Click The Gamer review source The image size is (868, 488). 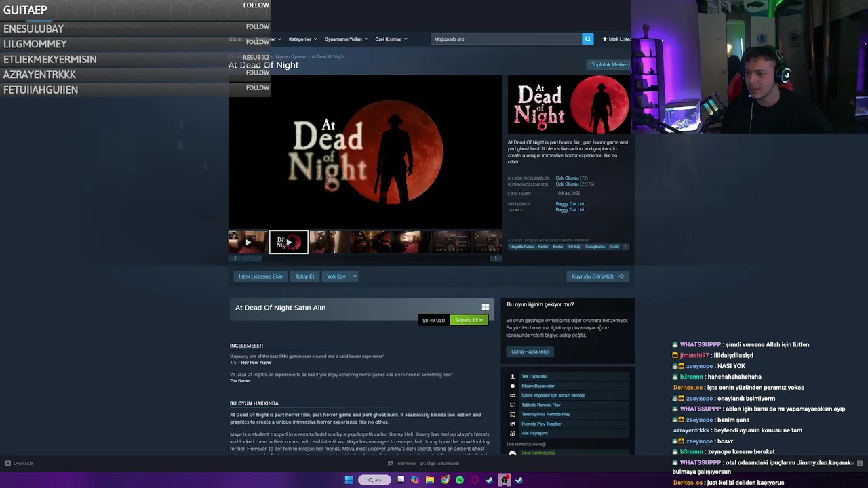[240, 381]
